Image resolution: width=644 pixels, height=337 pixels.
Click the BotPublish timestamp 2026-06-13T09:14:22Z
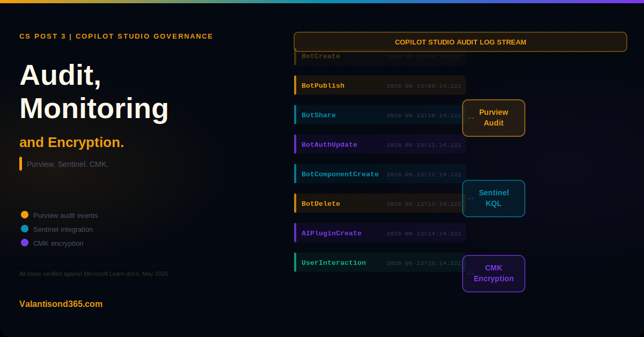pyautogui.click(x=424, y=86)
